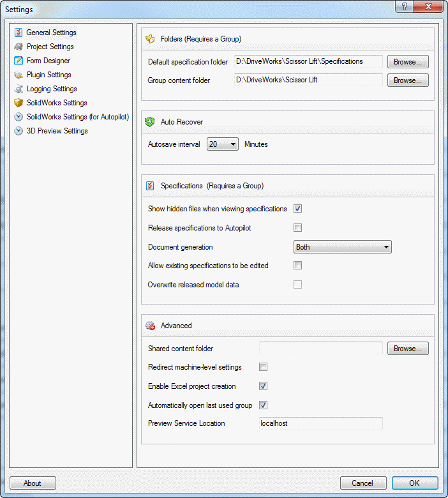This screenshot has width=448, height=498.
Task: Click the Group content folder path field
Action: click(x=308, y=80)
